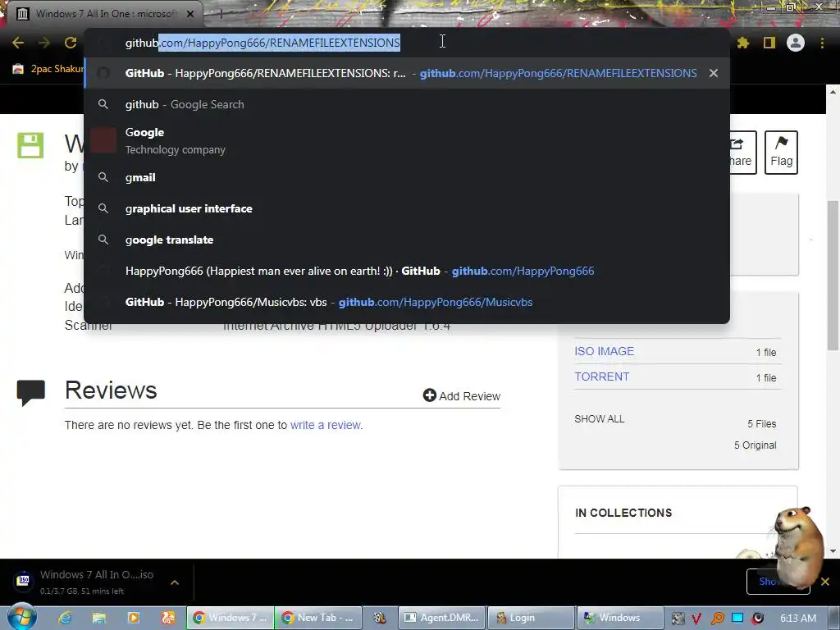This screenshot has width=840, height=630.
Task: Open HappyPong666/Musicvbs suggestion
Action: click(x=407, y=302)
